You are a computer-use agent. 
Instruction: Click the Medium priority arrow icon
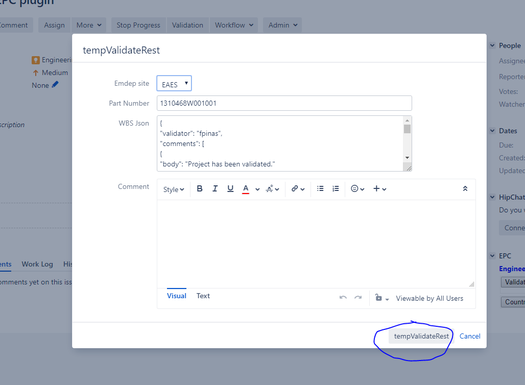pos(35,73)
